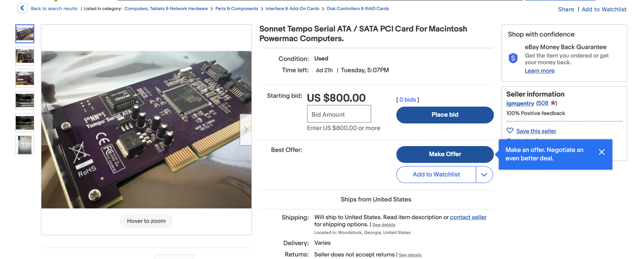This screenshot has height=259, width=644.
Task: Open seller igmgentry's profile link
Action: click(x=520, y=103)
